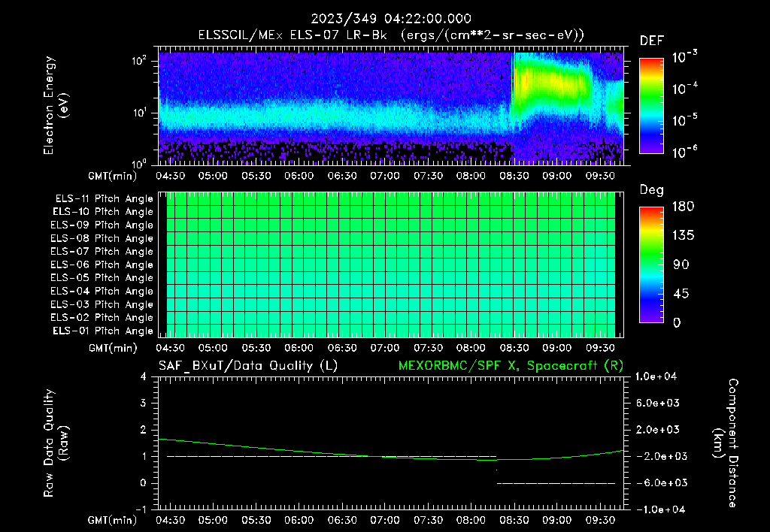Click the Component Distance (km) axis label
The width and height of the screenshot is (770, 532).
(x=726, y=443)
